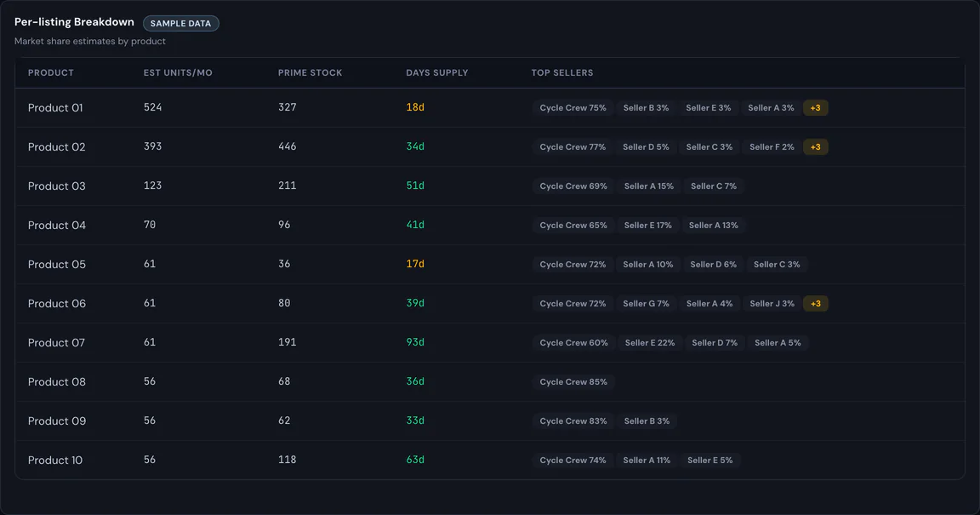Viewport: 980px width, 515px height.
Task: Click Seller J 3% chip
Action: 772,304
